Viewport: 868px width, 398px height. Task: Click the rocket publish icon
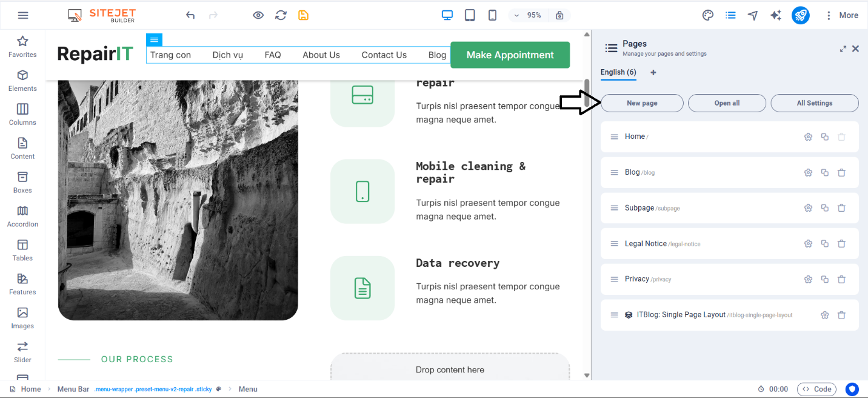click(x=800, y=15)
